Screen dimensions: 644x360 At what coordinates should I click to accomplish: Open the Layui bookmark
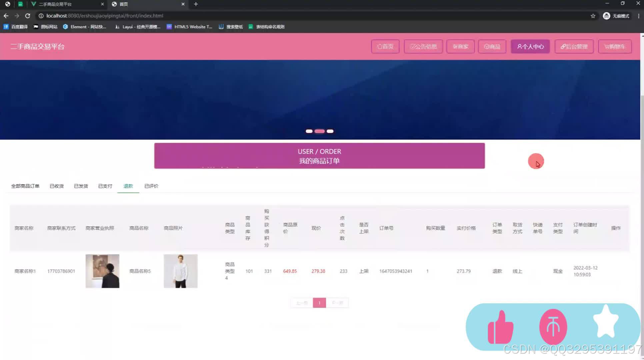coord(138,27)
